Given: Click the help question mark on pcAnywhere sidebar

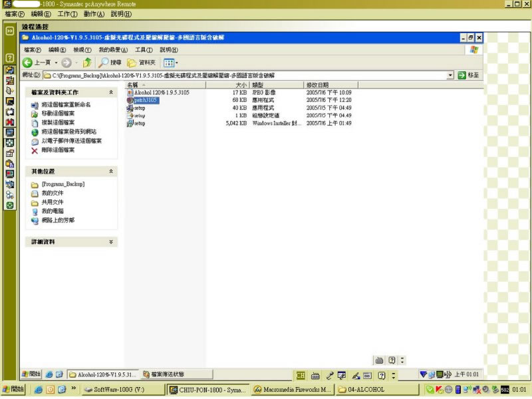Looking at the screenshot, I should pyautogui.click(x=10, y=59).
